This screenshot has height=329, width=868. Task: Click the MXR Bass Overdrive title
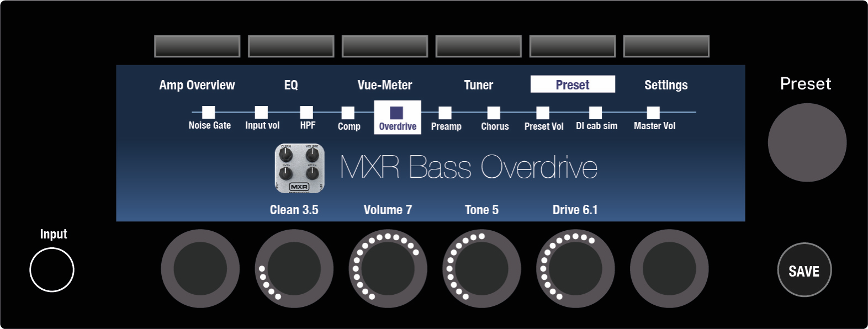pos(468,167)
